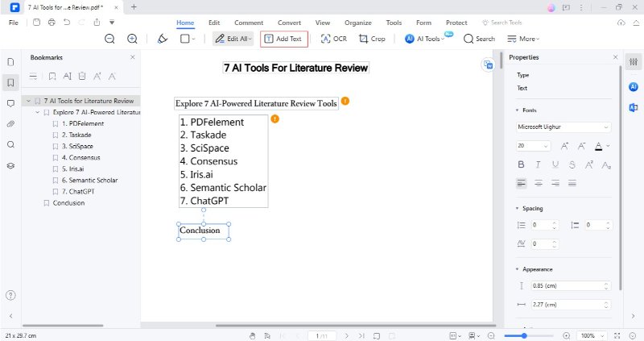Undo the last action
This screenshot has width=644, height=341.
pos(67,23)
